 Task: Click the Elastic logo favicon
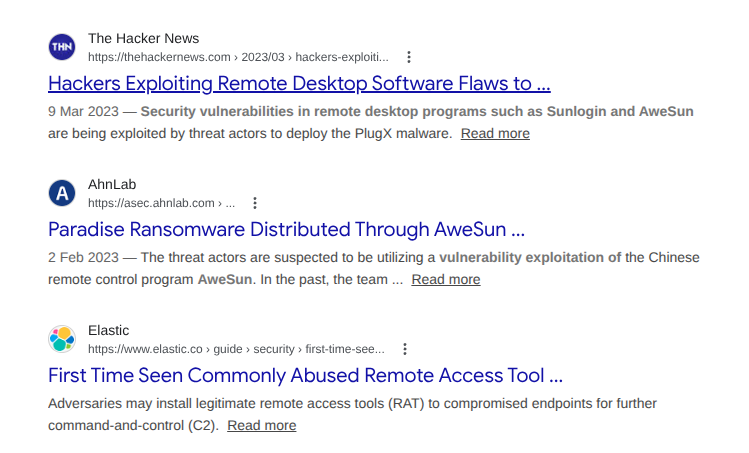(x=62, y=339)
